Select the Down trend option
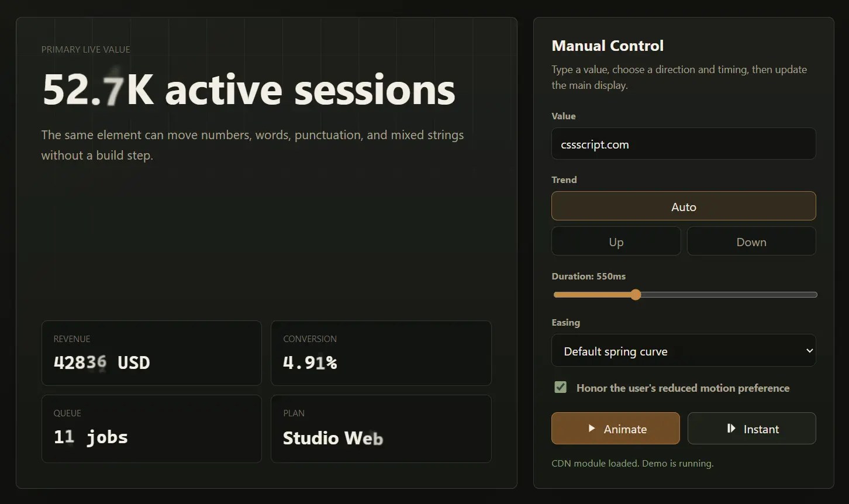Image resolution: width=849 pixels, height=504 pixels. (751, 241)
